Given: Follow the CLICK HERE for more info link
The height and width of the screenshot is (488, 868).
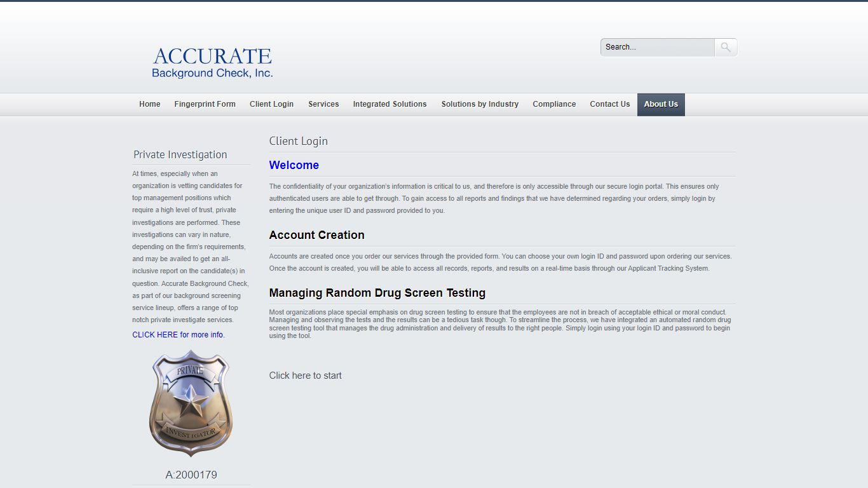Looking at the screenshot, I should tap(179, 335).
